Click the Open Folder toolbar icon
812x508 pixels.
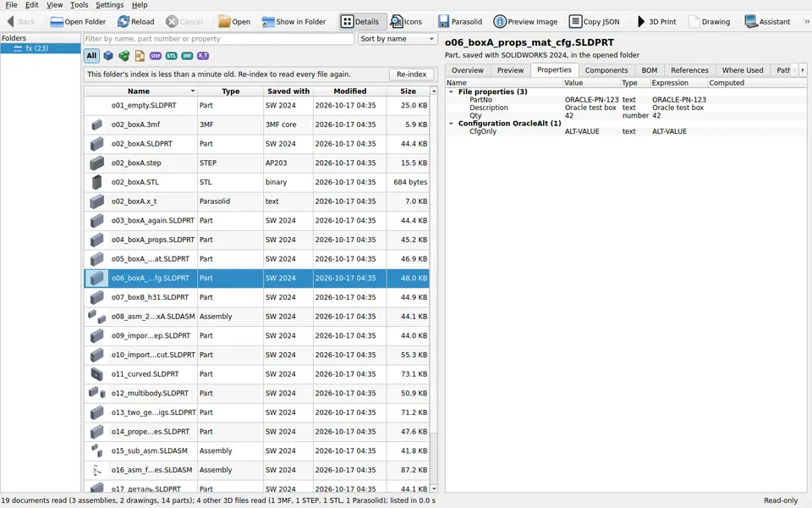57,22
